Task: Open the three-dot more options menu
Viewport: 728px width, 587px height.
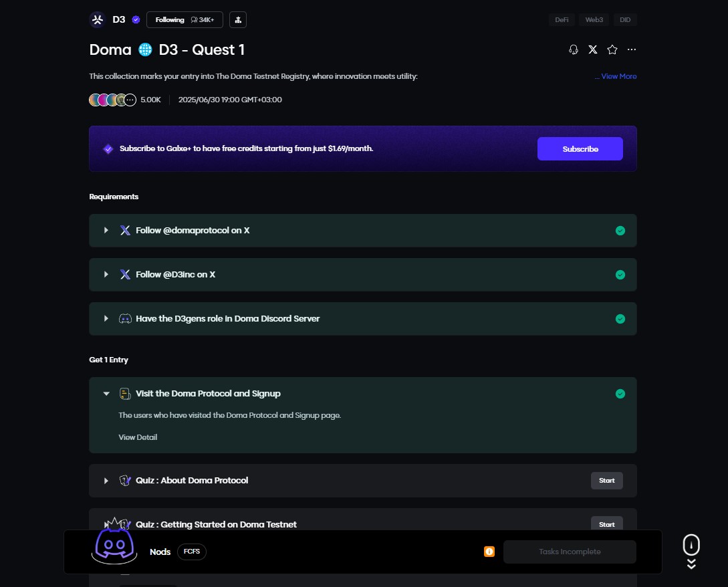Action: pyautogui.click(x=632, y=49)
